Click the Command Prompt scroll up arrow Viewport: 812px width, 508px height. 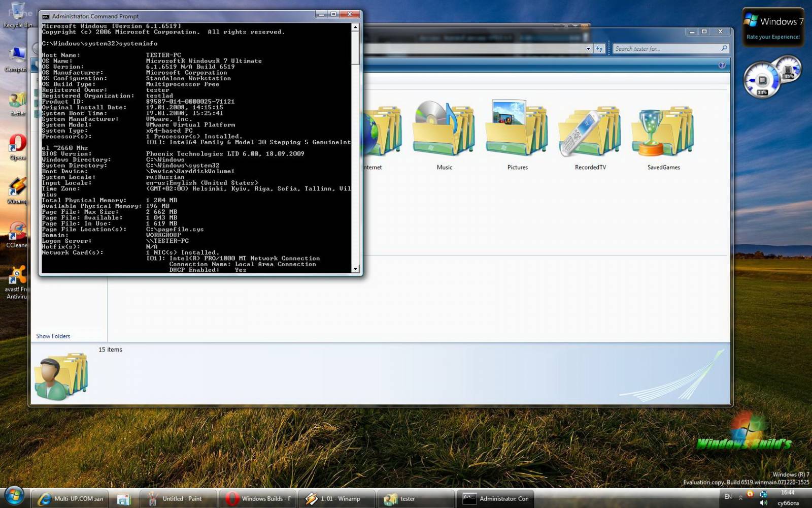pos(355,27)
